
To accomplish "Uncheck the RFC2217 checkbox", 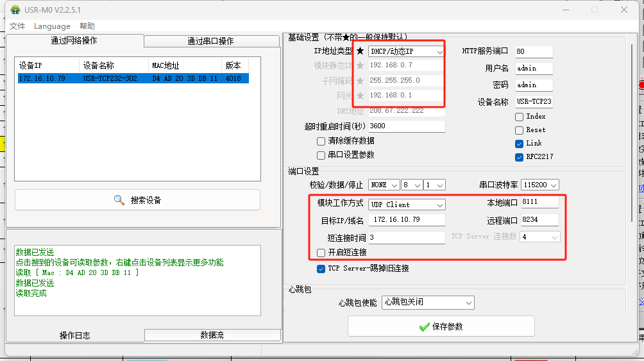I will (519, 157).
